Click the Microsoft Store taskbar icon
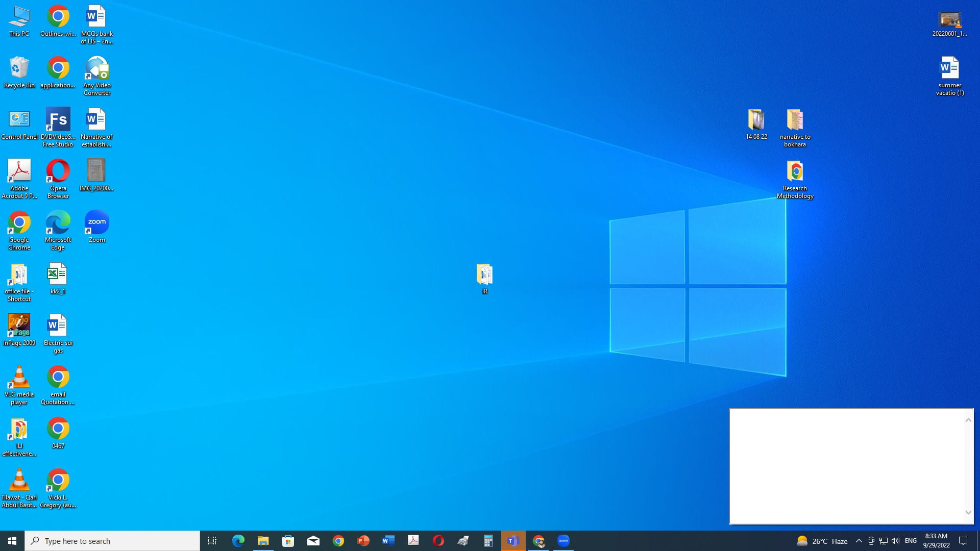This screenshot has width=980, height=551. (x=288, y=541)
